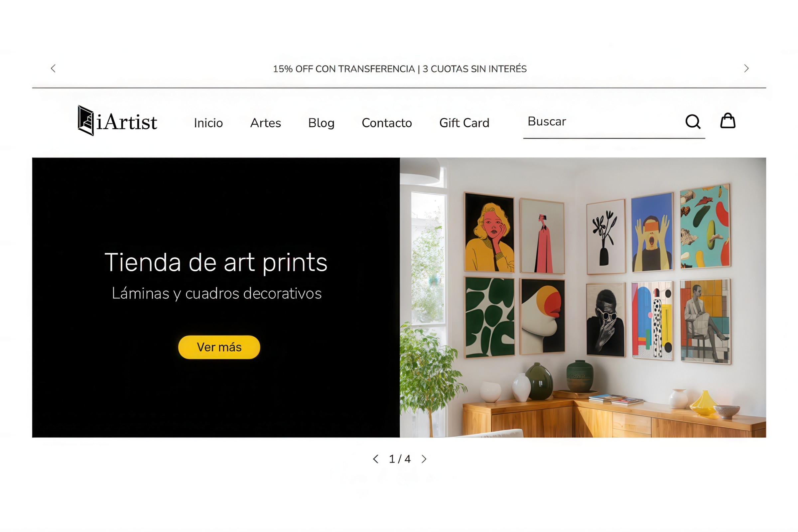The height and width of the screenshot is (532, 798).
Task: Click the 1 / 4 slide counter
Action: point(400,459)
